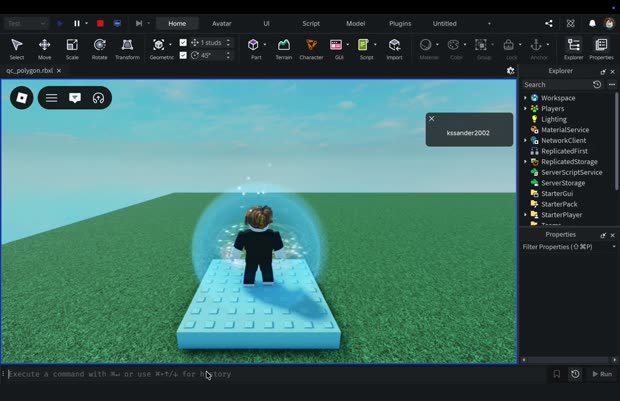Focus the command bar input
The image size is (620, 401).
277,374
